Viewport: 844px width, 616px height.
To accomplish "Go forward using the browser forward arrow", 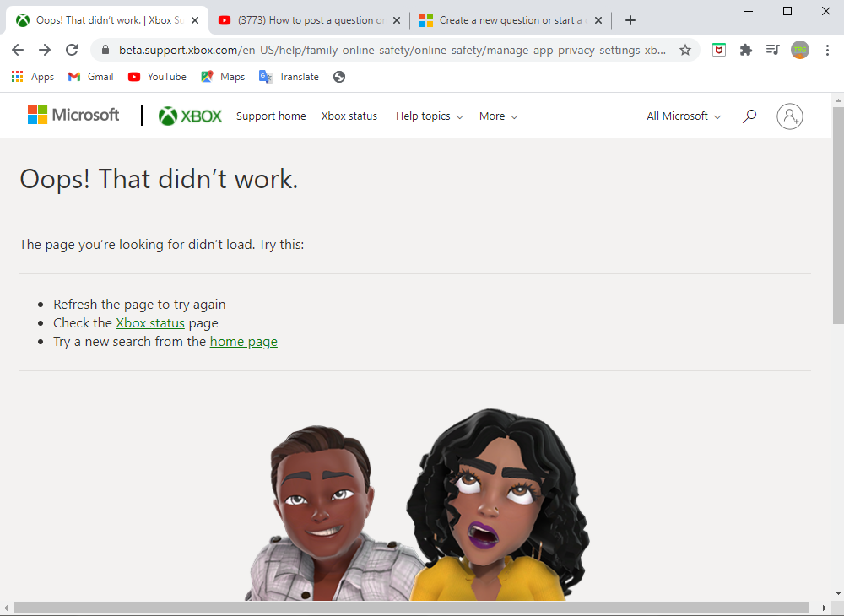I will click(x=45, y=50).
